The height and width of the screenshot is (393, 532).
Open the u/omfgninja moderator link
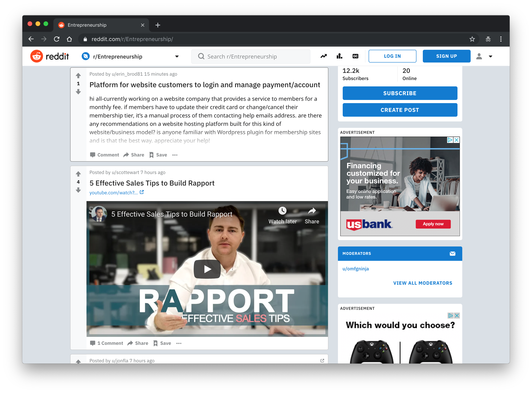click(x=355, y=269)
